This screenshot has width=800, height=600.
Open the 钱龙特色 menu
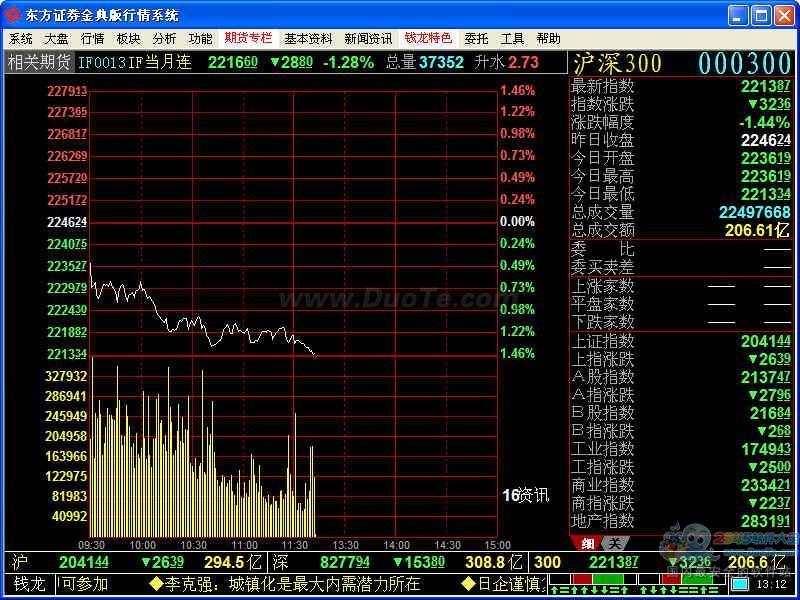click(x=428, y=38)
